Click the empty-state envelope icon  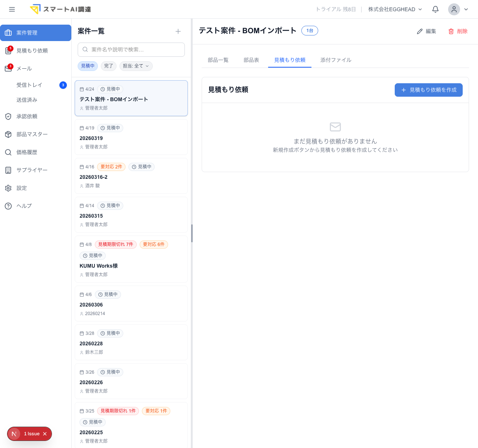(x=335, y=127)
